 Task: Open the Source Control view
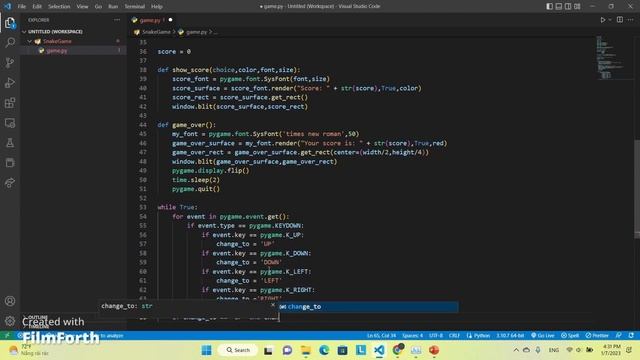pyautogui.click(x=10, y=62)
